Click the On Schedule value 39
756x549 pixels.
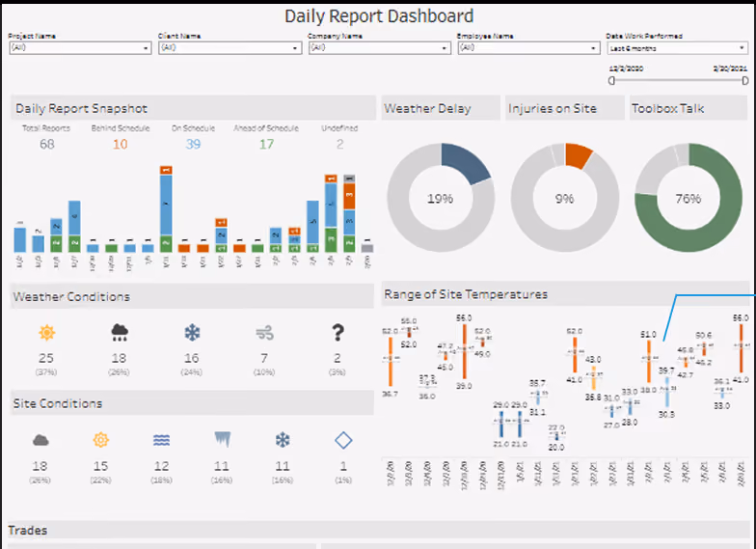click(x=193, y=144)
